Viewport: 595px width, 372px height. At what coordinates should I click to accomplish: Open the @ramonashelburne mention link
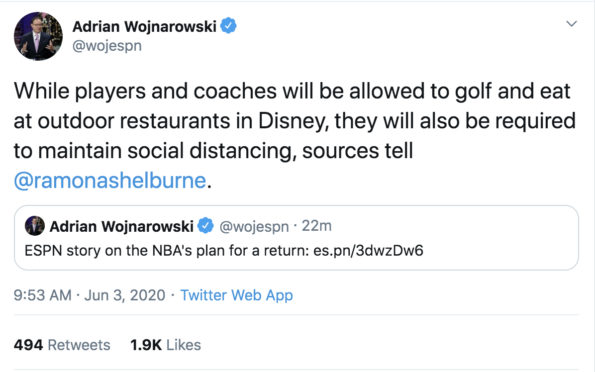point(110,180)
